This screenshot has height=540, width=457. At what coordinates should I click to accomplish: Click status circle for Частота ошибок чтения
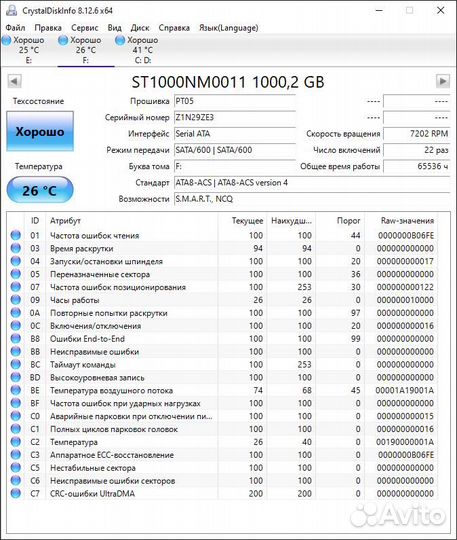15,235
